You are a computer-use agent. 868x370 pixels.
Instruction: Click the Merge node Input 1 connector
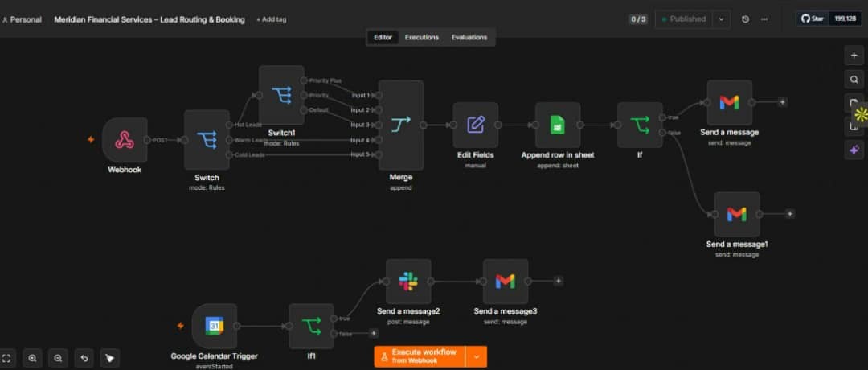379,95
